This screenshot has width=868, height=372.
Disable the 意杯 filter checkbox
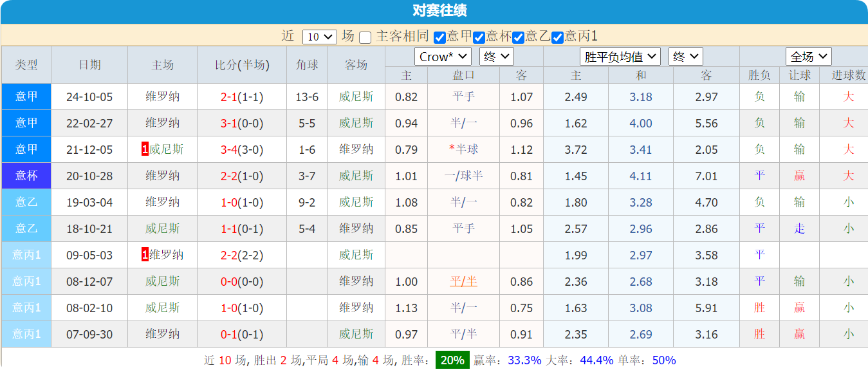pyautogui.click(x=479, y=36)
